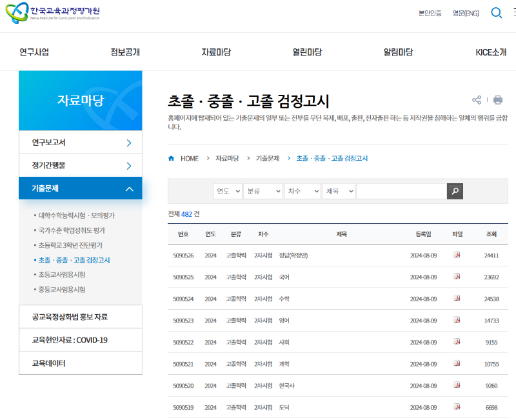Image resolution: width=516 pixels, height=420 pixels.
Task: Click the dark search button in the filter bar
Action: pyautogui.click(x=455, y=191)
